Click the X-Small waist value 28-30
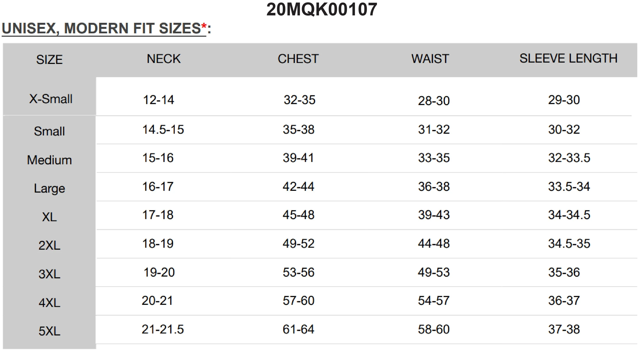Viewport: 644px width, 352px height. tap(434, 101)
